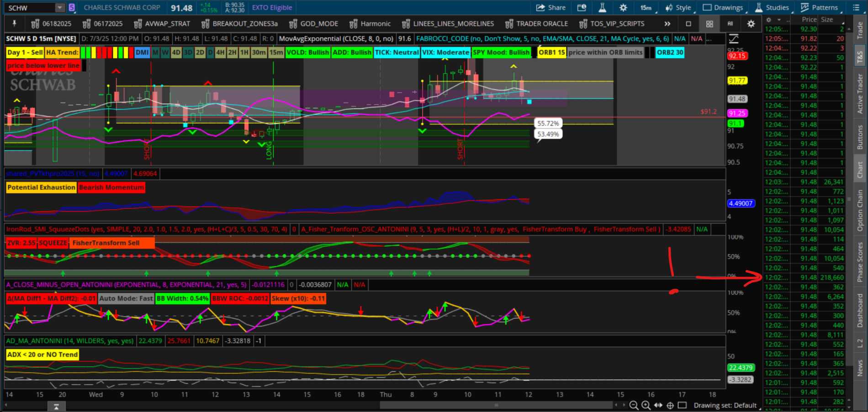The width and height of the screenshot is (868, 412).
Task: Click the grid settings gear icon
Action: coord(751,24)
